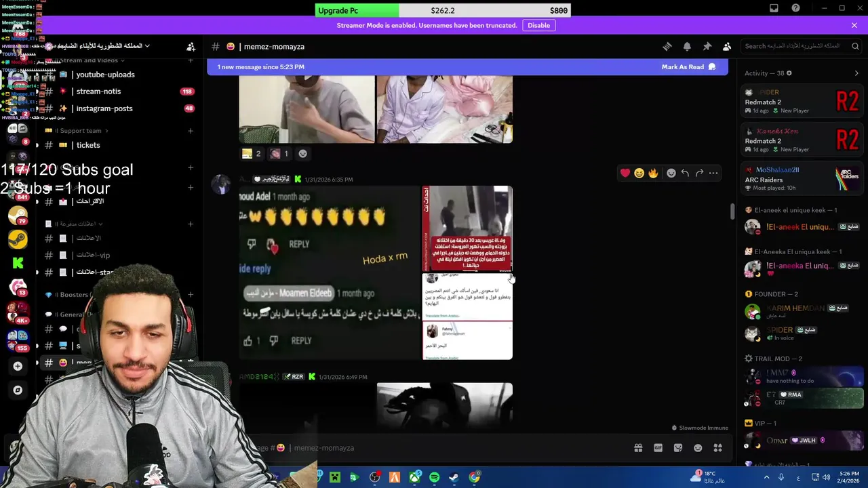Open Discover servers compass icon
The width and height of the screenshot is (868, 488).
[x=18, y=390]
